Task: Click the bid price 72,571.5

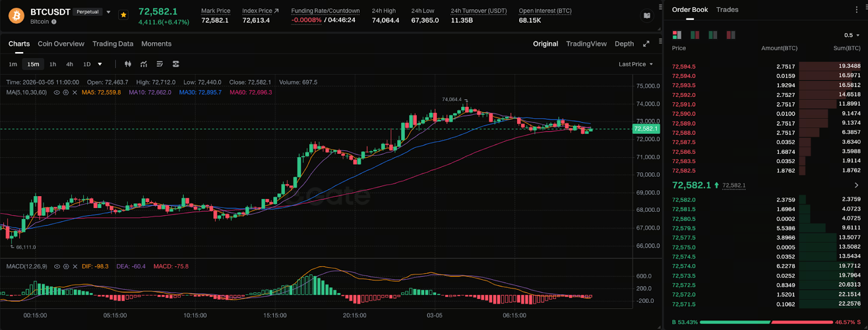Action: pyautogui.click(x=684, y=304)
